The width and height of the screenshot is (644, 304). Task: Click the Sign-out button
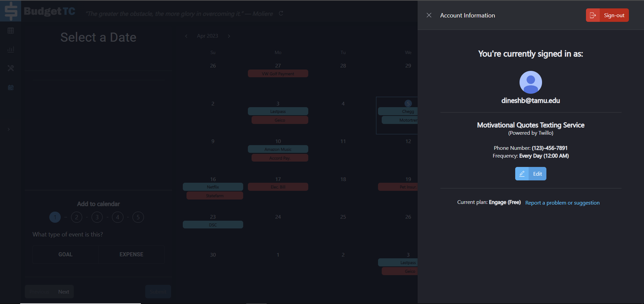[x=607, y=15]
